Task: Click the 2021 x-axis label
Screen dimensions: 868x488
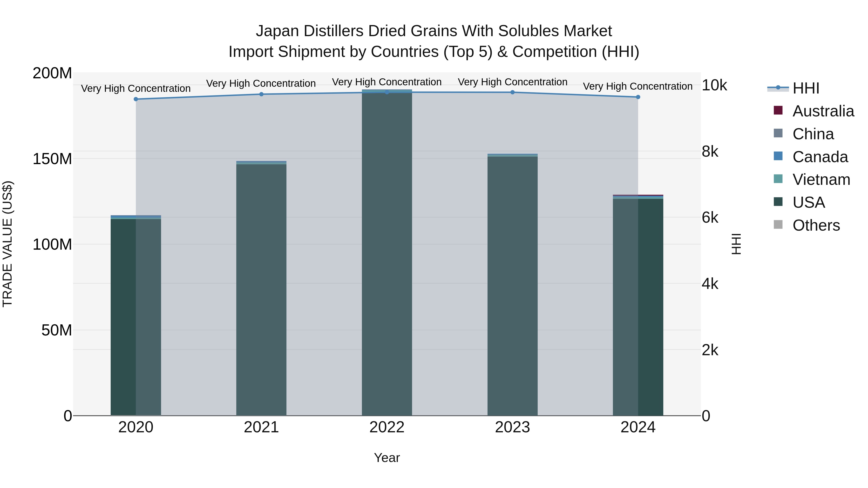Action: point(261,427)
